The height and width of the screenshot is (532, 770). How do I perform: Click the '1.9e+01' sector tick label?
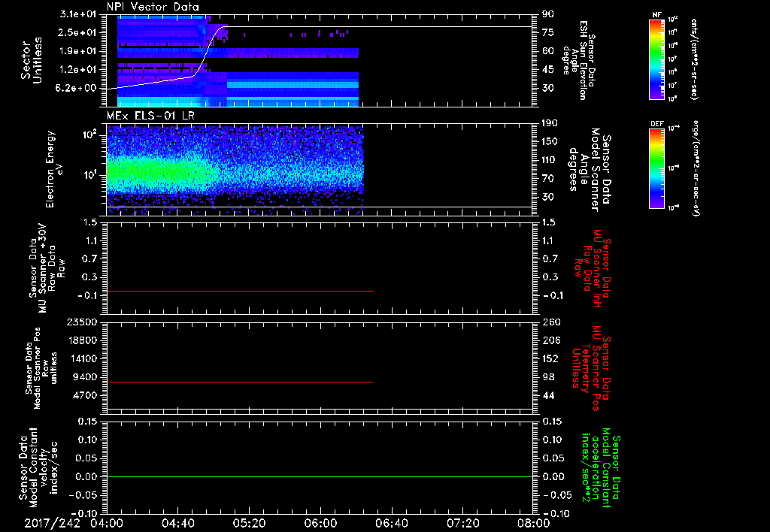[78, 51]
